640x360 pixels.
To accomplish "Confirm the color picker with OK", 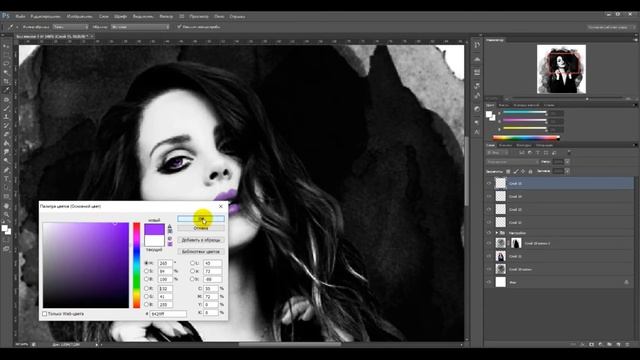I will point(201,219).
